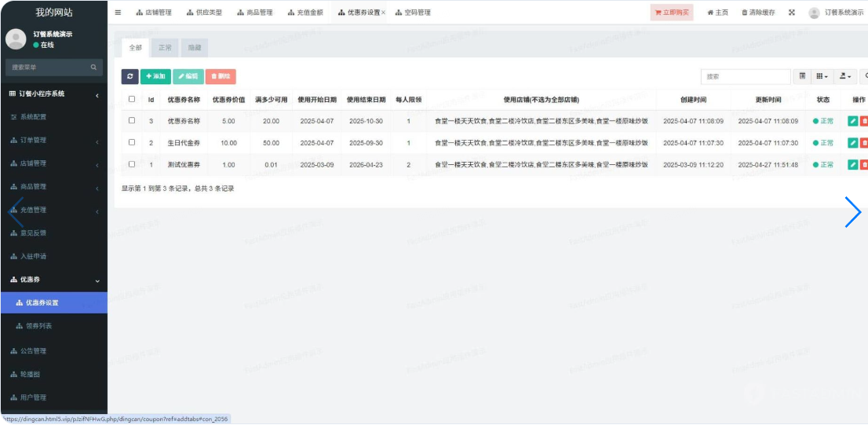Image resolution: width=868 pixels, height=425 pixels.
Task: Collapse the 优惠券 sidebar menu group
Action: pos(97,280)
